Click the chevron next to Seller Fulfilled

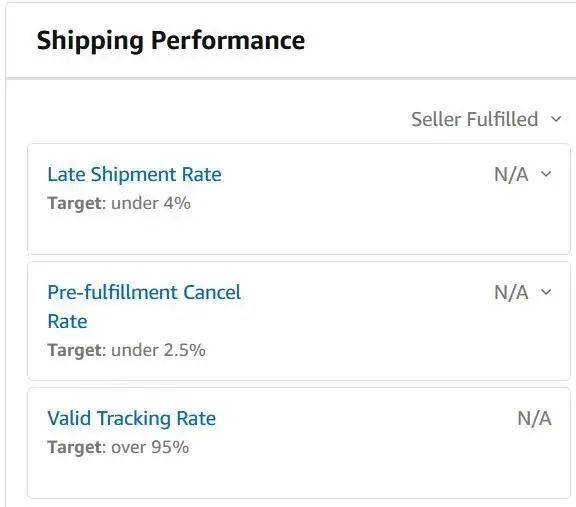click(556, 119)
